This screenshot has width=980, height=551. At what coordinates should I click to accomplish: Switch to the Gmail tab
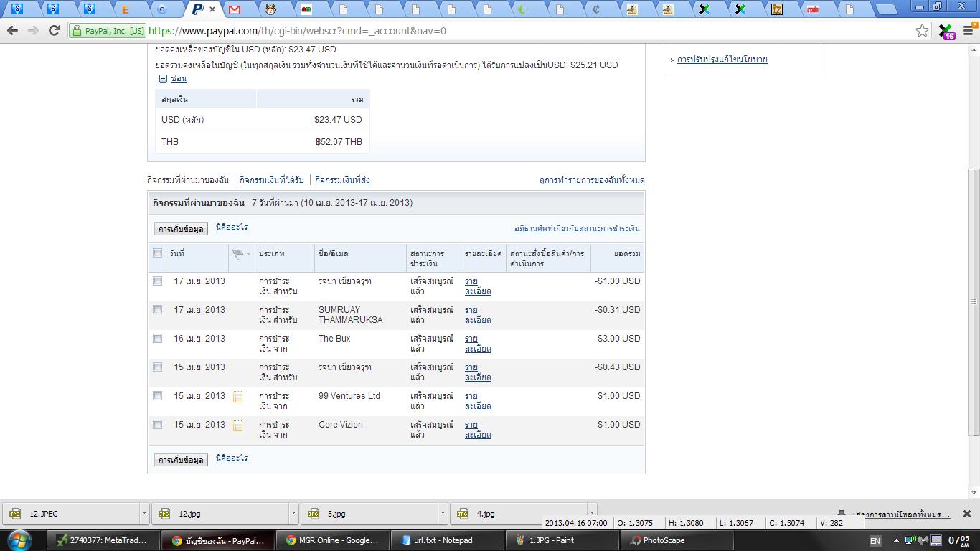[x=235, y=9]
